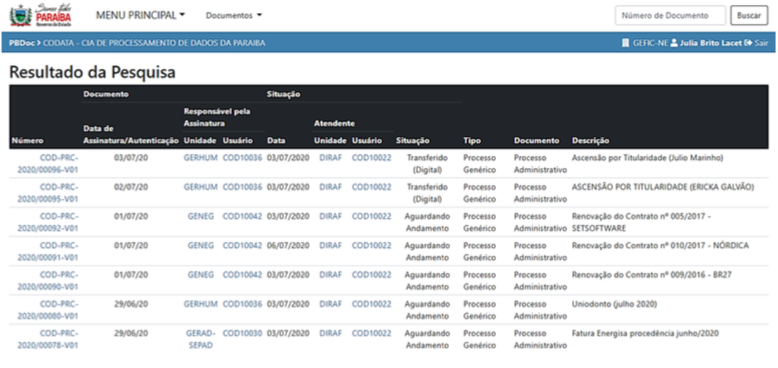Click the building icon beside GEFIC-NE
The image size is (778, 368).
(x=625, y=43)
